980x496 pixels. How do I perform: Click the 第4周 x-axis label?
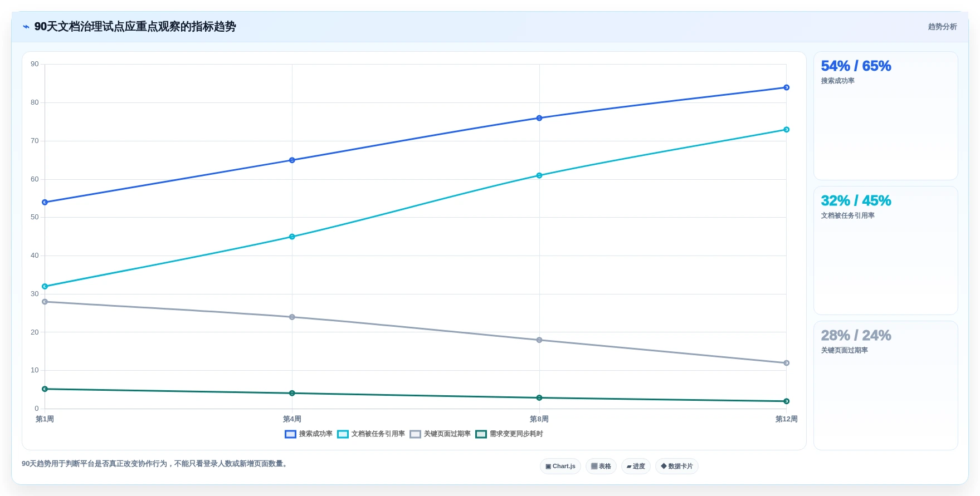click(x=292, y=419)
